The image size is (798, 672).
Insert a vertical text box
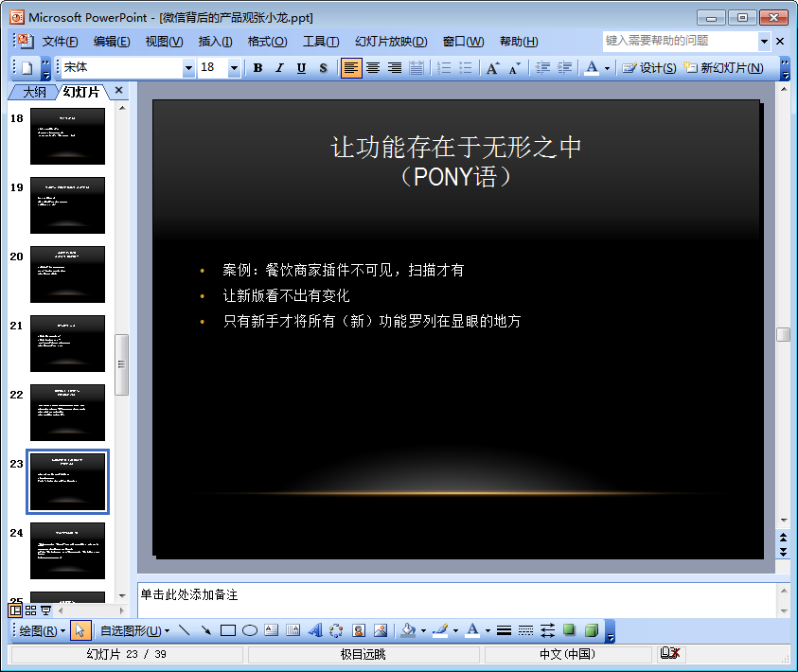click(x=293, y=630)
